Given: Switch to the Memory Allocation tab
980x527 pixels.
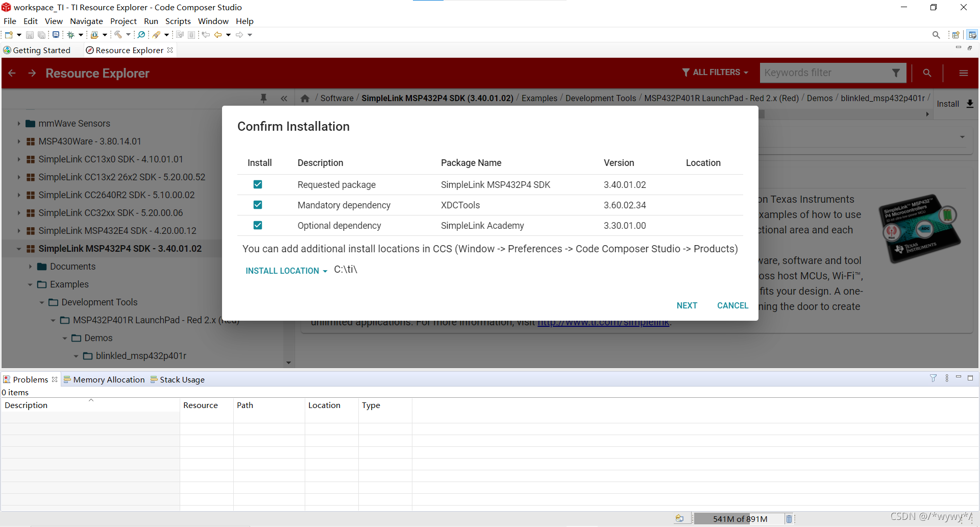Looking at the screenshot, I should point(104,379).
